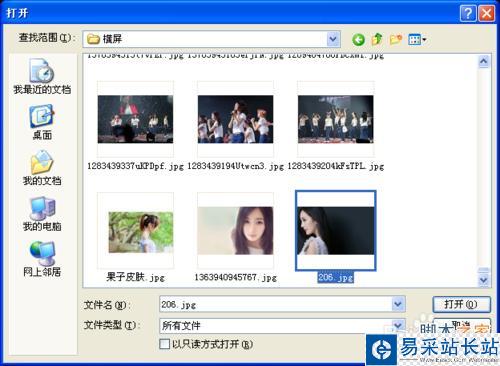Image resolution: width=500 pixels, height=366 pixels.
Task: Select thumbnail 1283439194Utwcn3.jpg
Action: (x=235, y=119)
